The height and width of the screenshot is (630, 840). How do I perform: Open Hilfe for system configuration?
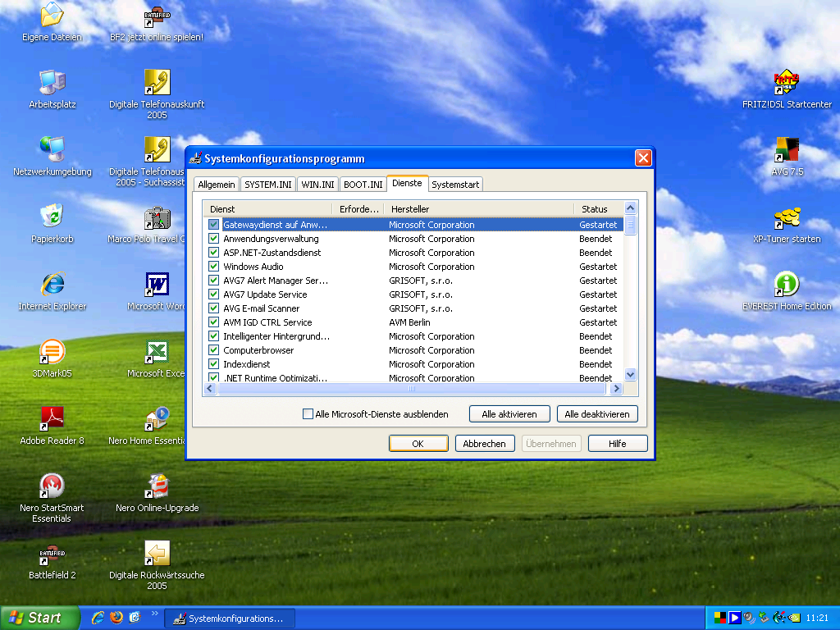coord(618,444)
